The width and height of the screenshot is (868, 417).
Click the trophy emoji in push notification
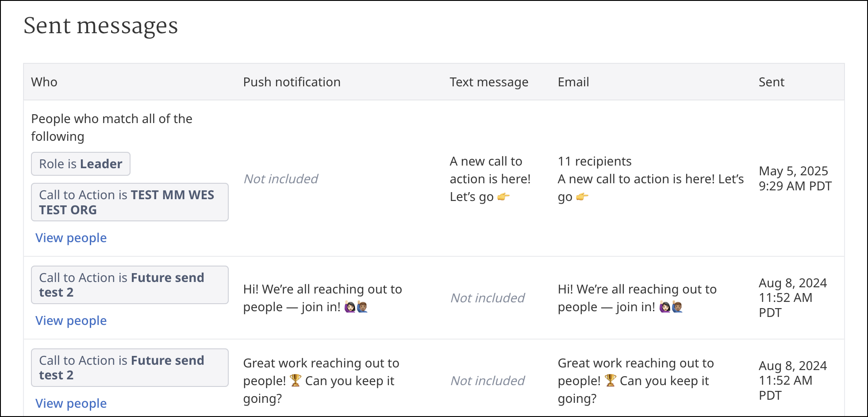click(296, 380)
